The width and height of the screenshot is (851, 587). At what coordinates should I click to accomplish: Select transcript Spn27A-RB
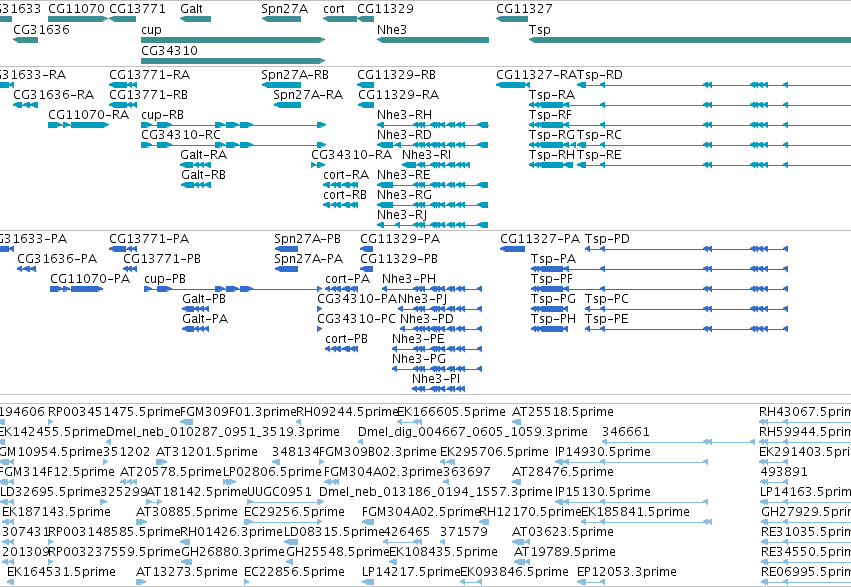click(x=281, y=85)
